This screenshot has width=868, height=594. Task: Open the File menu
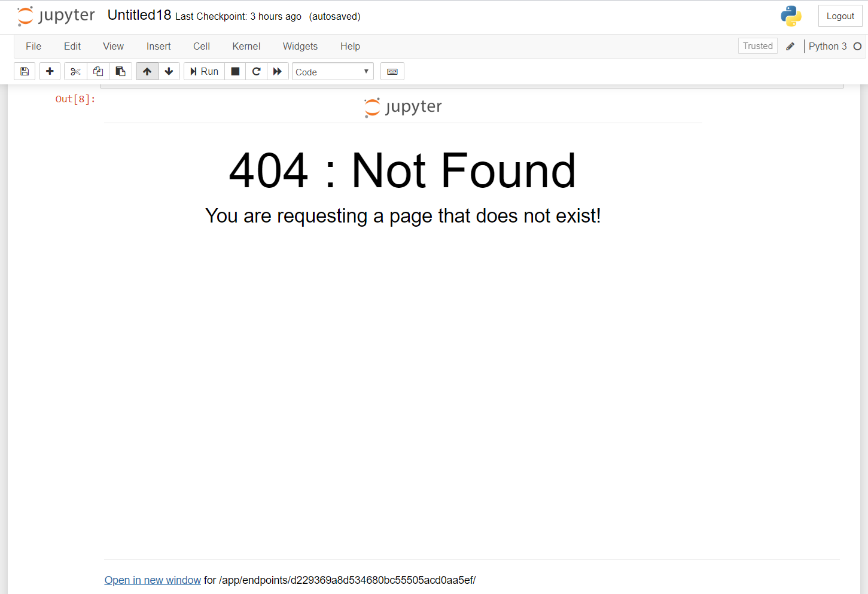[x=33, y=46]
